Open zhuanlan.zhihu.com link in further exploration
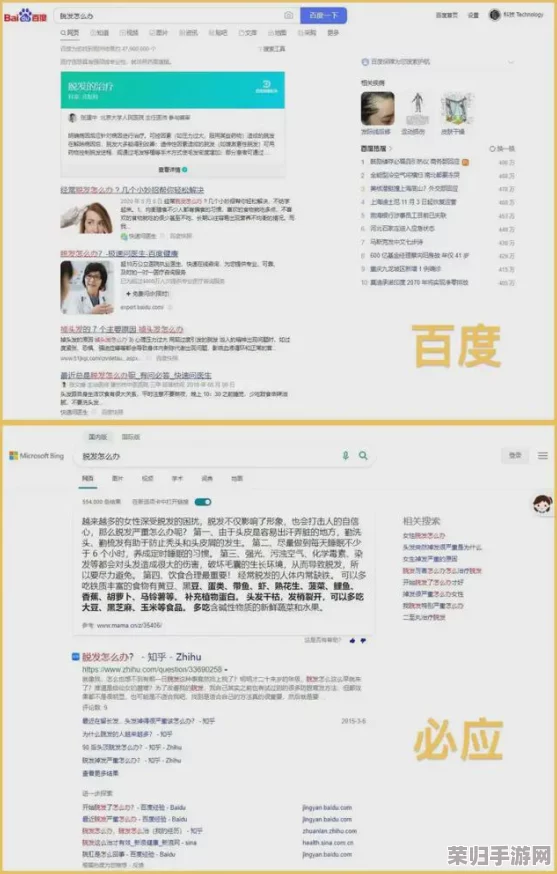 pyautogui.click(x=329, y=831)
